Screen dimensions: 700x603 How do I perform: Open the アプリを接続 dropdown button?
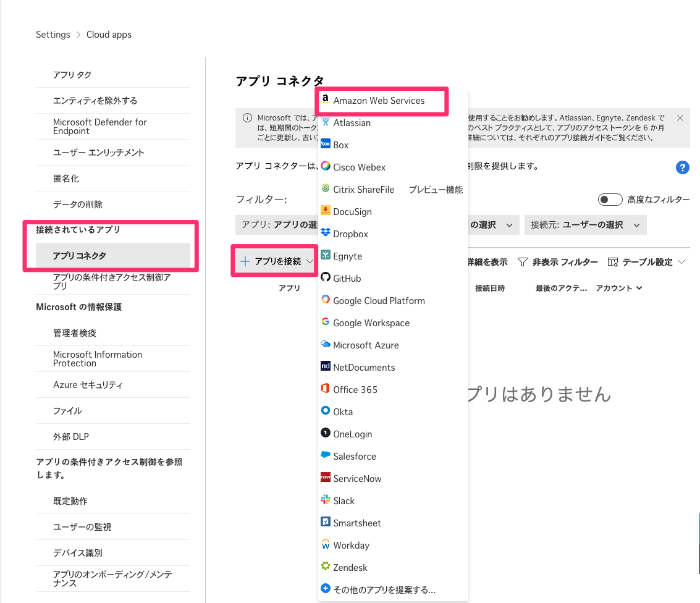[x=276, y=261]
